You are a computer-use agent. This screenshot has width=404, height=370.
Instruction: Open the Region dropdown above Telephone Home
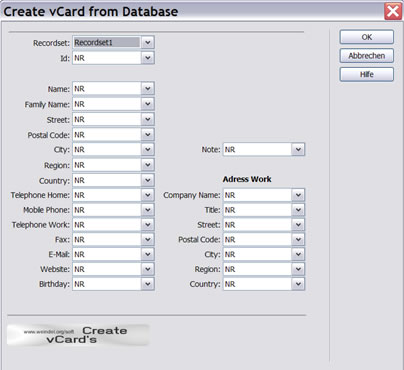tap(113, 165)
